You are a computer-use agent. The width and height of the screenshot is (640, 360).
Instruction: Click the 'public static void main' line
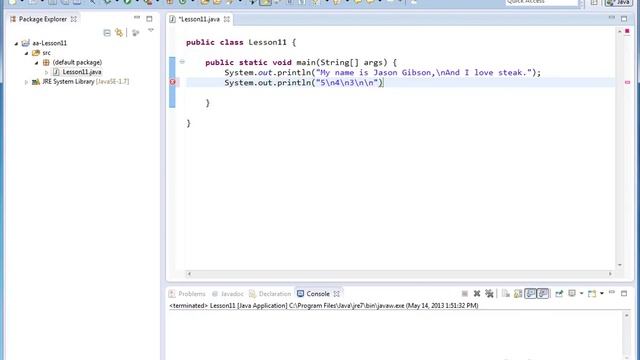(301, 62)
